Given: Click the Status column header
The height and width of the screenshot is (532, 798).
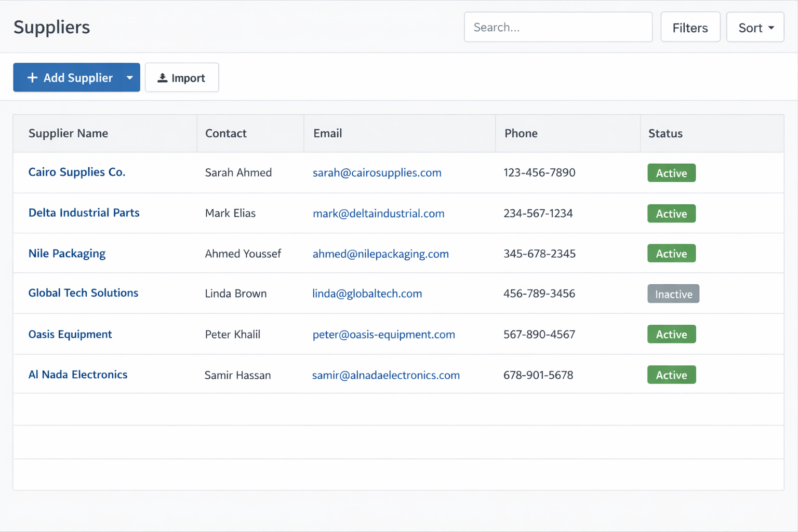Looking at the screenshot, I should click(665, 134).
